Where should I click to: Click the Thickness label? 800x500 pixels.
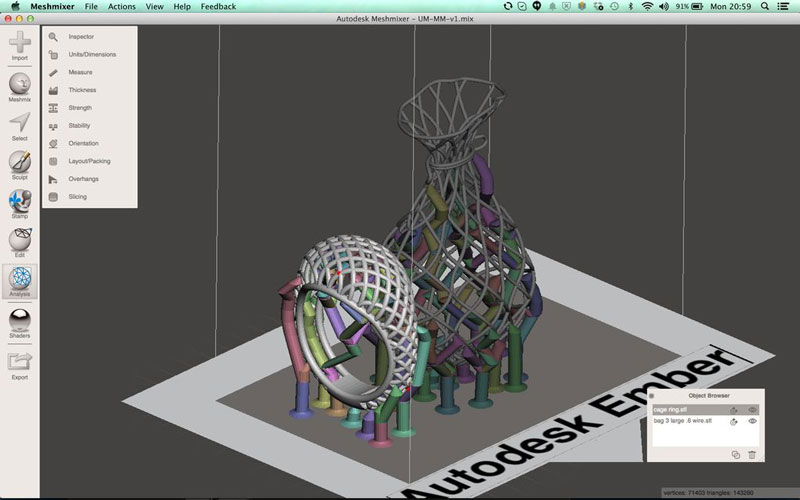tap(82, 90)
